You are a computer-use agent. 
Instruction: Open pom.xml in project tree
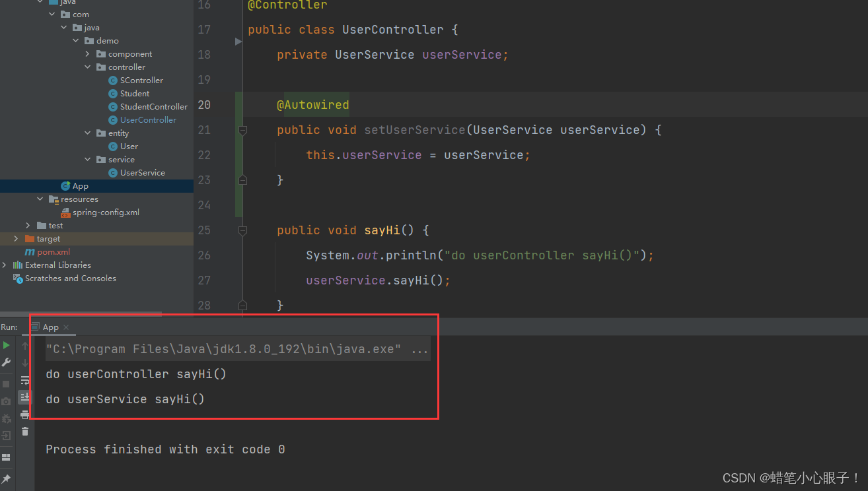[x=54, y=252]
